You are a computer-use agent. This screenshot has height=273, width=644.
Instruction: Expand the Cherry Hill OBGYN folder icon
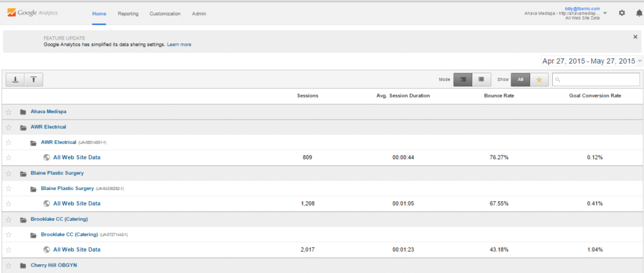point(23,265)
